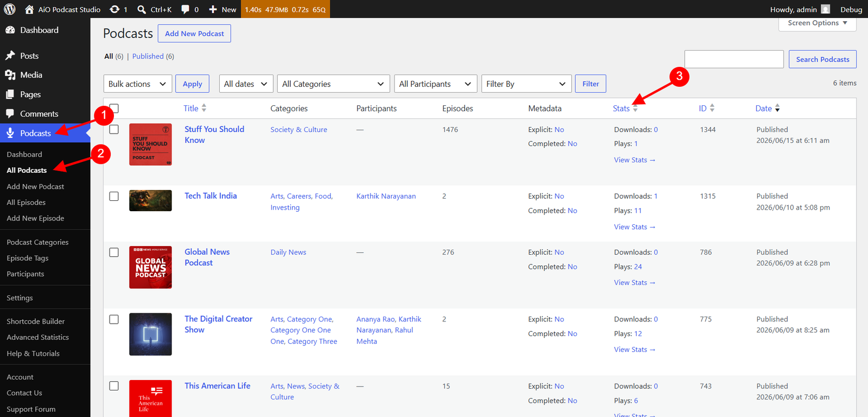Click the podcast search input field
The height and width of the screenshot is (417, 868).
click(734, 59)
